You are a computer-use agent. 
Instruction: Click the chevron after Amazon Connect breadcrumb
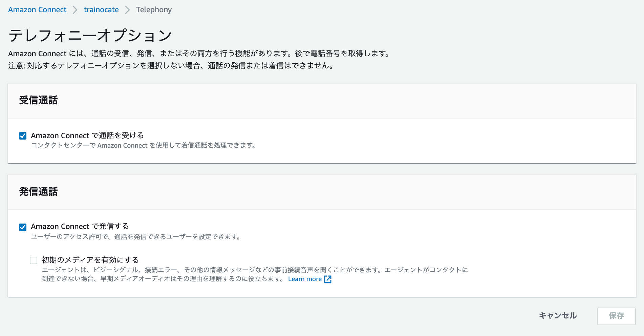pyautogui.click(x=75, y=10)
